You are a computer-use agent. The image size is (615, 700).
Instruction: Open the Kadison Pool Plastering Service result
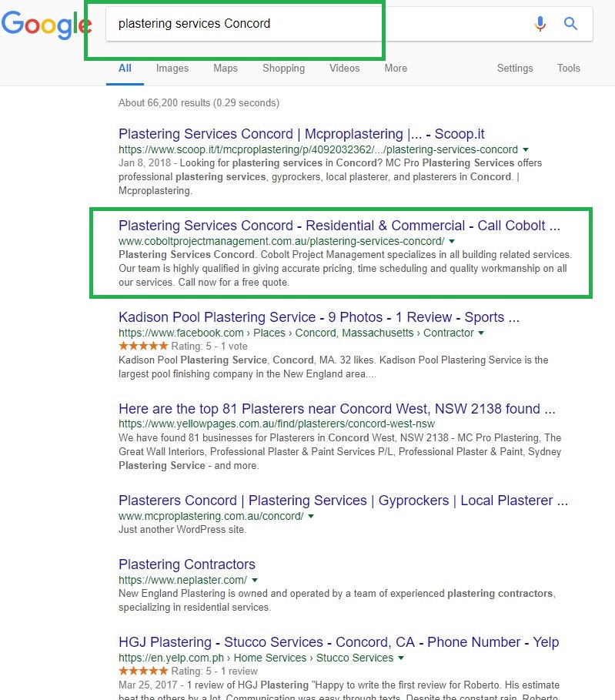coord(319,317)
